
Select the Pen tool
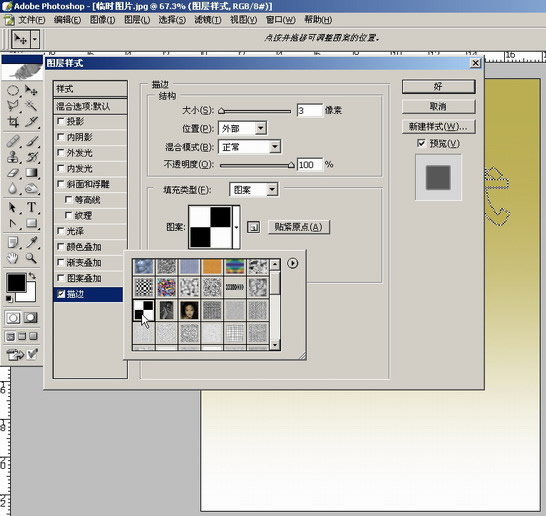pos(13,223)
